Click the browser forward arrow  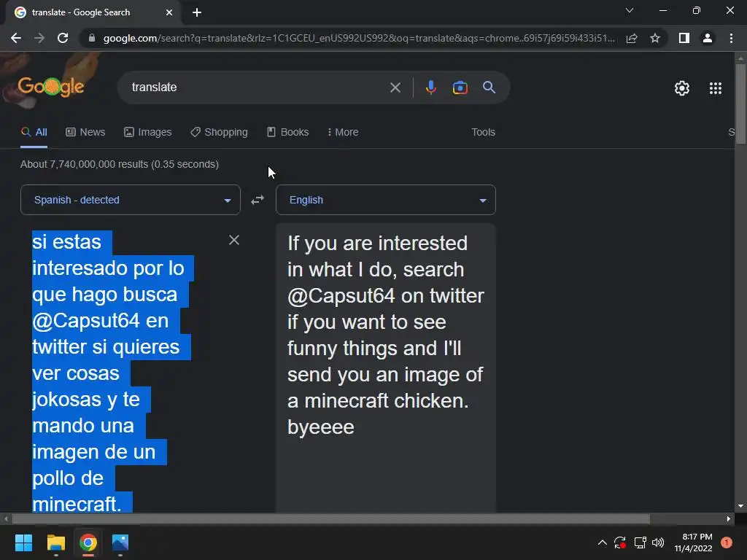click(39, 38)
